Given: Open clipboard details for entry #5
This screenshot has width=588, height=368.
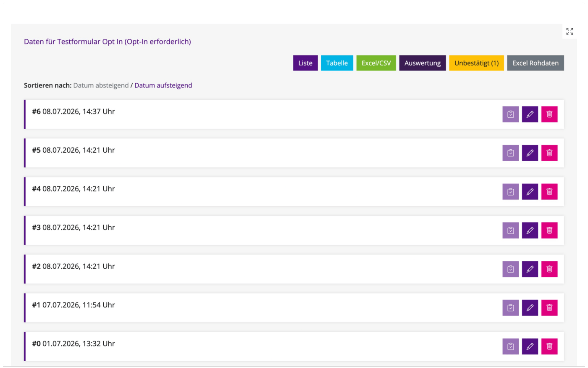Looking at the screenshot, I should click(510, 153).
